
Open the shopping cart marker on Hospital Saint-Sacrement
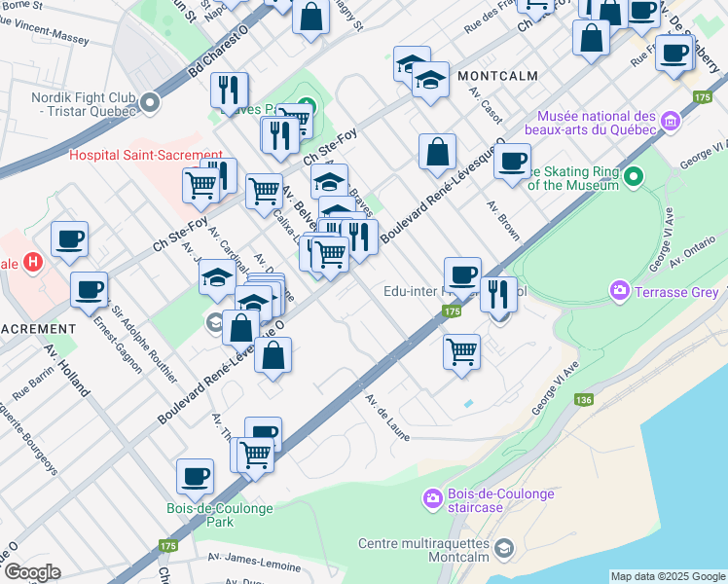200,188
